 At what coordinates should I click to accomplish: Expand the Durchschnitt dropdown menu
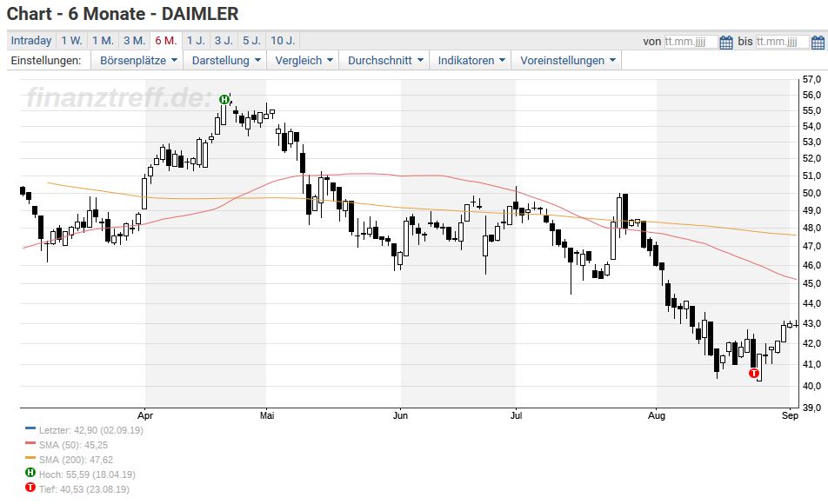click(385, 60)
